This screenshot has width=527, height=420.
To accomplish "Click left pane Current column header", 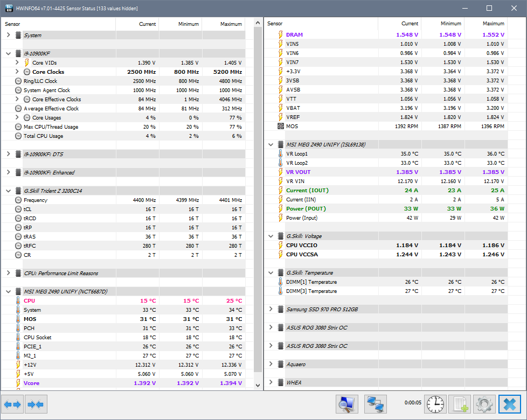I will [x=137, y=24].
